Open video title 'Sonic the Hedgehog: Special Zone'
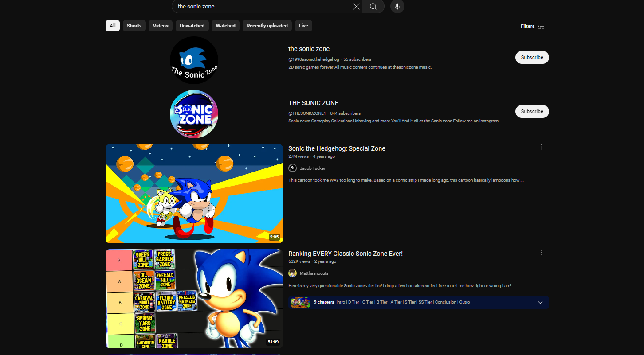 [x=337, y=148]
